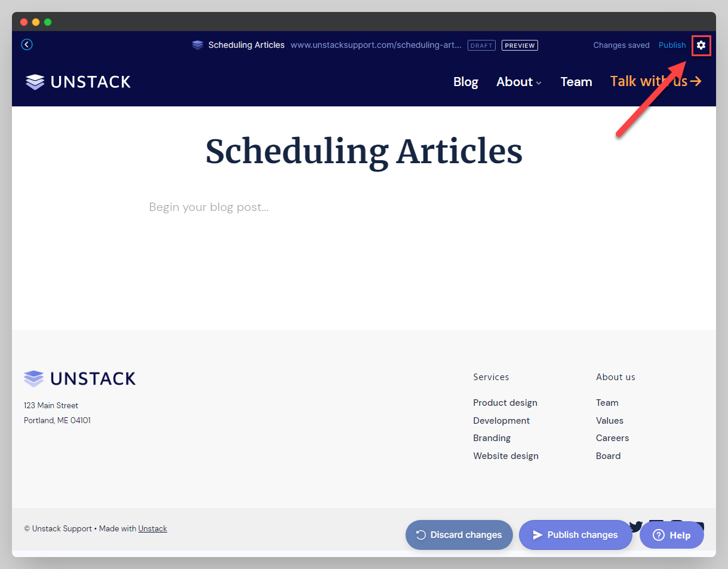The image size is (728, 569).
Task: Click the Twitter bird icon in the footer
Action: click(x=635, y=527)
